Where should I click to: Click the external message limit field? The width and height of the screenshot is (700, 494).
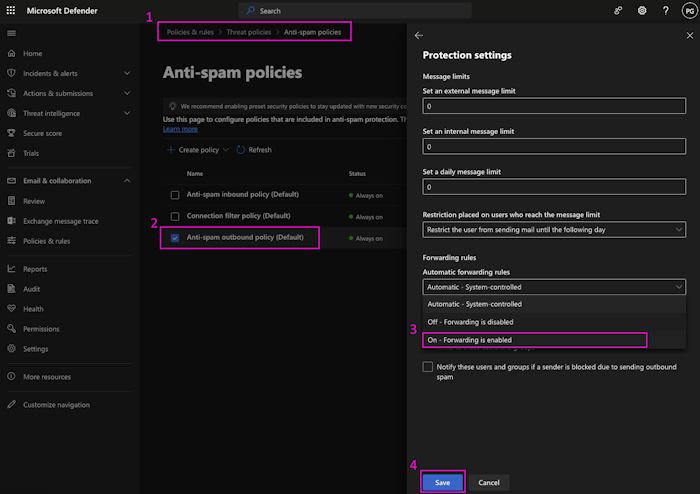click(554, 106)
